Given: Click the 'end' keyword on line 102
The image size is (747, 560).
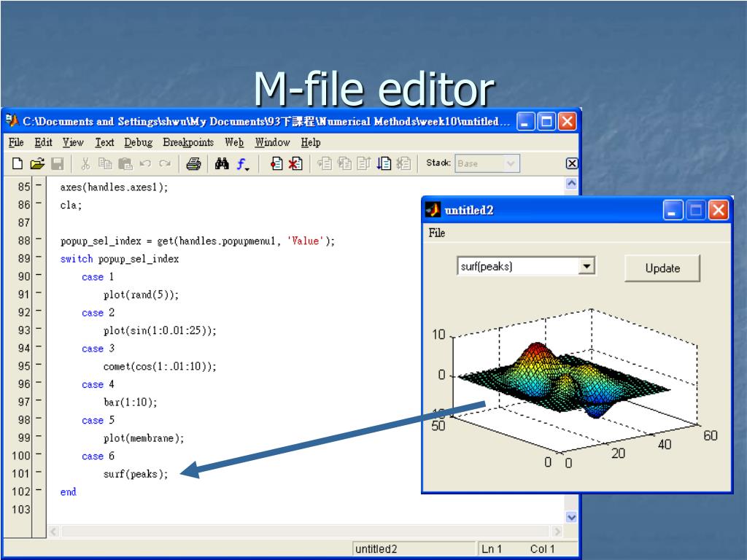Looking at the screenshot, I should 68,492.
